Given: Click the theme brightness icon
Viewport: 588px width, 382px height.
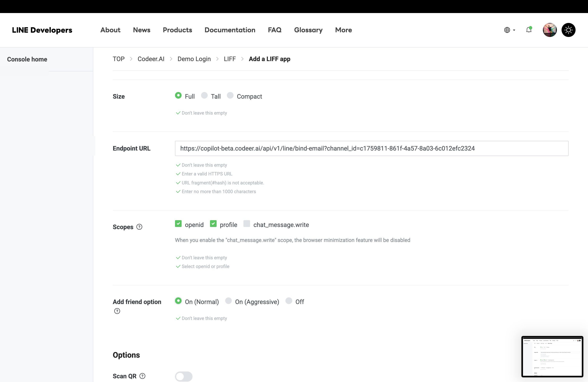Looking at the screenshot, I should click(569, 30).
